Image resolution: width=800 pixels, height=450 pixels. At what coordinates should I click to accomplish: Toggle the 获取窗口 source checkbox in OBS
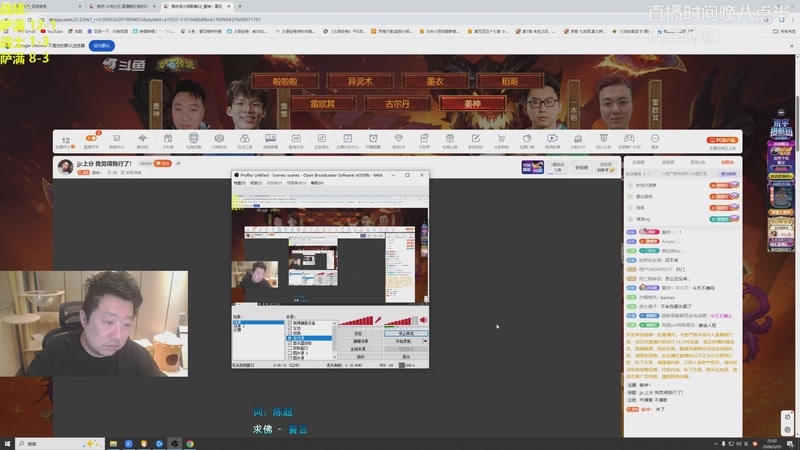(x=290, y=348)
